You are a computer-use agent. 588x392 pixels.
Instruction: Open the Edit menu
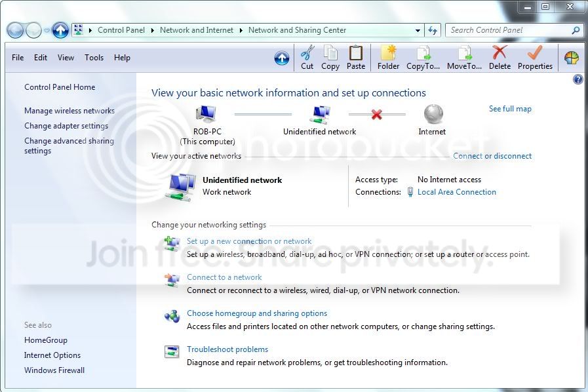point(41,58)
